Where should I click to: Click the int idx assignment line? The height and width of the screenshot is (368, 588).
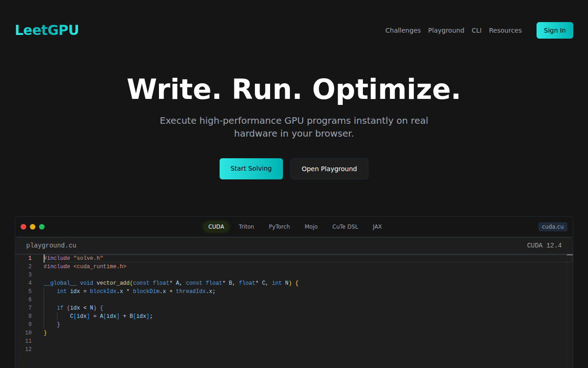click(x=136, y=292)
